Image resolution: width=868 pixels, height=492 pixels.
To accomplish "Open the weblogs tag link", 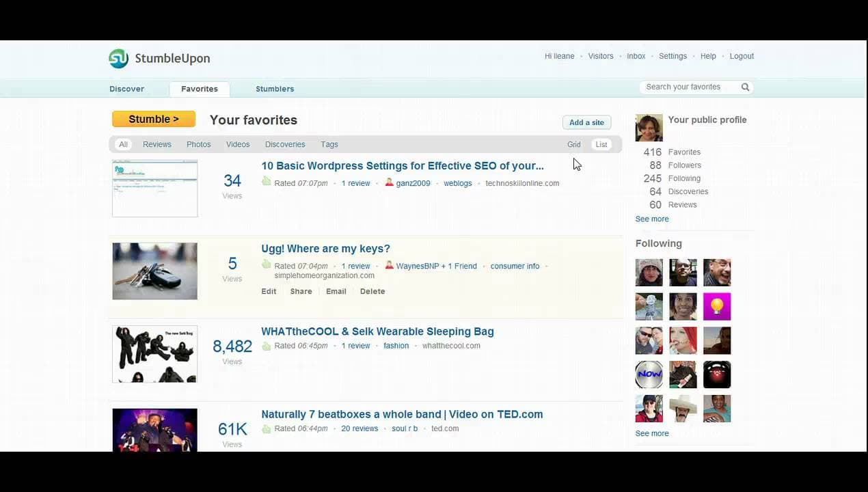I will pos(458,183).
